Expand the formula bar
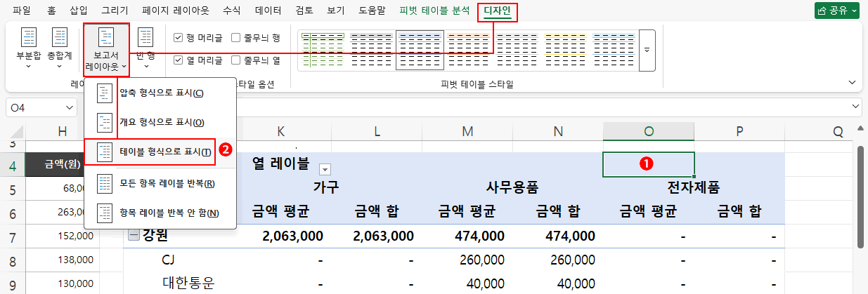The width and height of the screenshot is (868, 294). click(x=855, y=106)
